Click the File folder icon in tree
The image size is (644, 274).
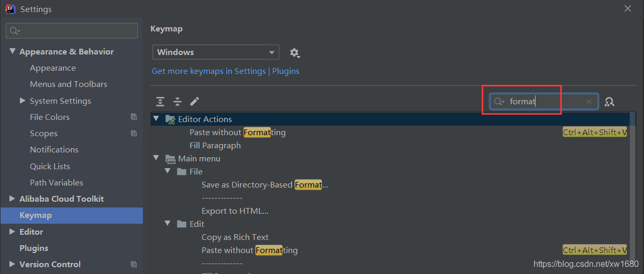click(x=182, y=171)
